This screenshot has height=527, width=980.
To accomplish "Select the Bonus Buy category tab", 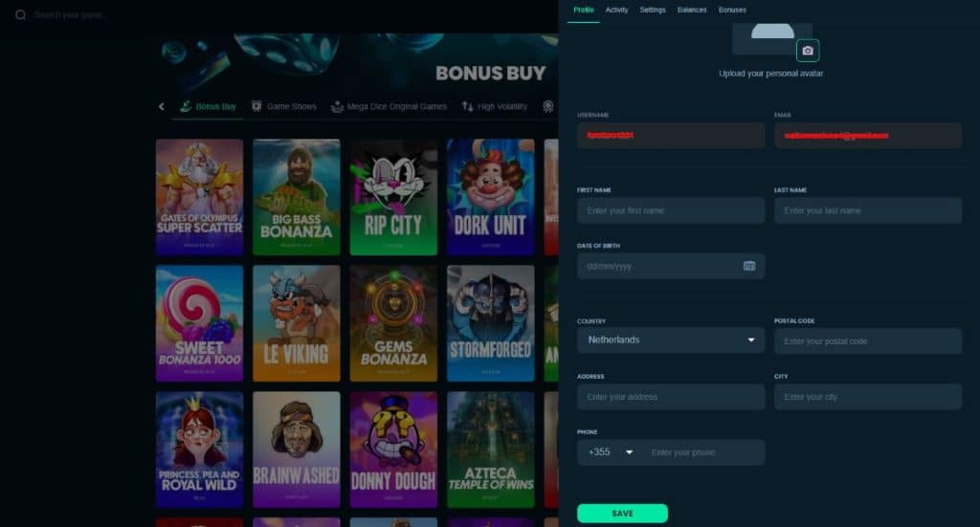I will [x=208, y=107].
